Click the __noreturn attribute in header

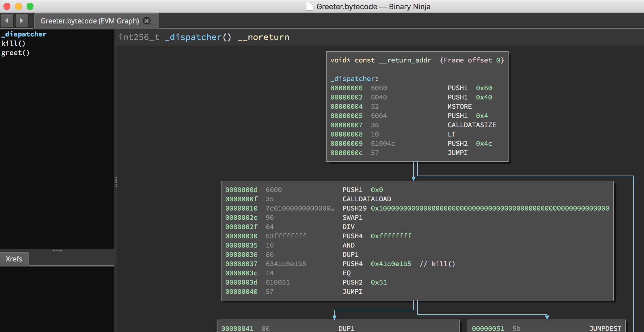pos(263,37)
